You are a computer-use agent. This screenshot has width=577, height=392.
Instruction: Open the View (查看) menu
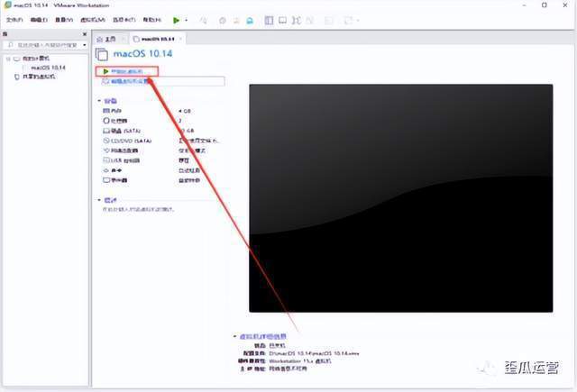coord(64,20)
